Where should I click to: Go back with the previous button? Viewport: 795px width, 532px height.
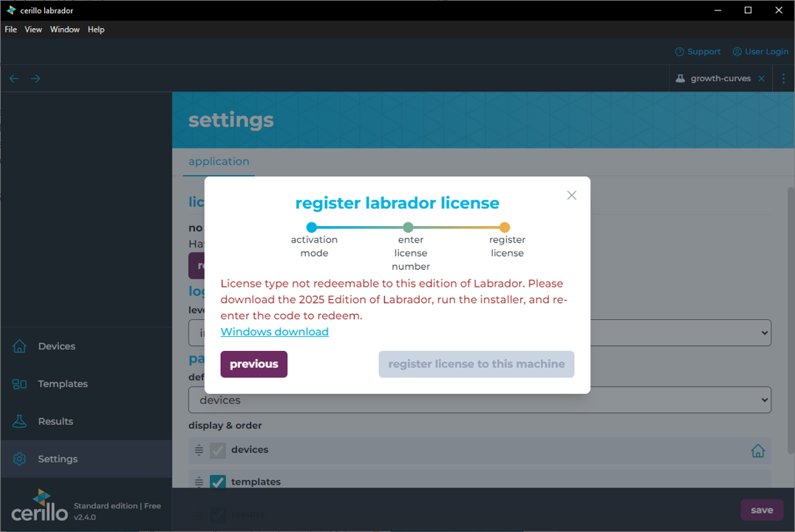(x=254, y=364)
